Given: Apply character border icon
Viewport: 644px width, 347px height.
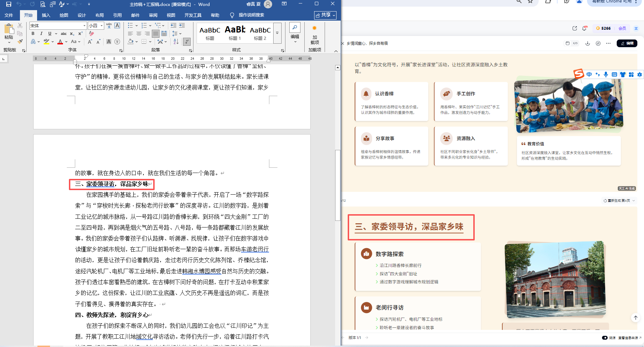Looking at the screenshot, I should point(117,26).
